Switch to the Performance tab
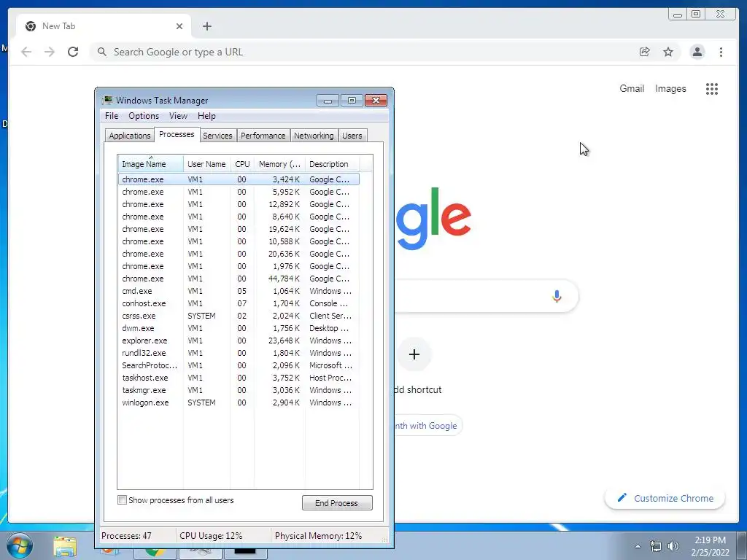The height and width of the screenshot is (560, 747). pyautogui.click(x=263, y=136)
